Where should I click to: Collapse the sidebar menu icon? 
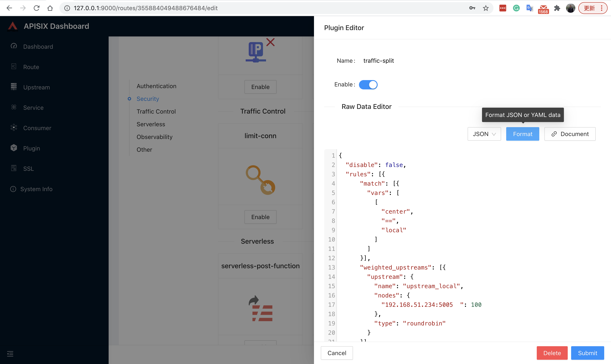(x=10, y=354)
